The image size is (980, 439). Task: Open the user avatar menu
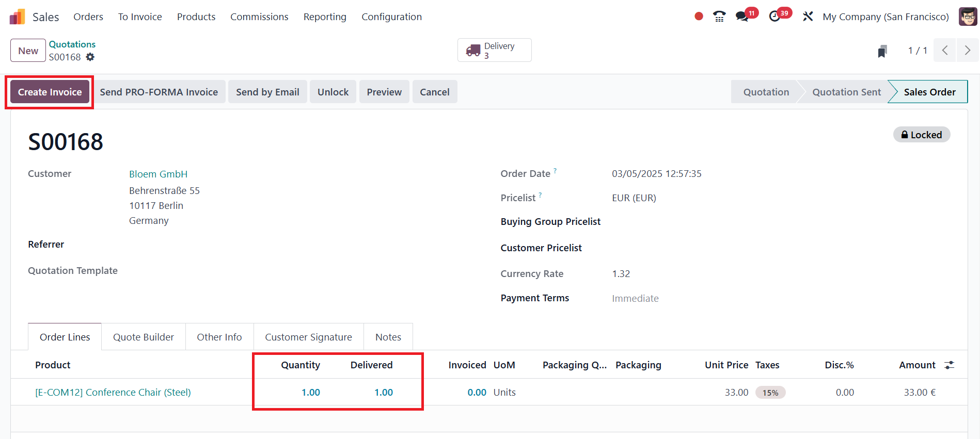[x=968, y=17]
